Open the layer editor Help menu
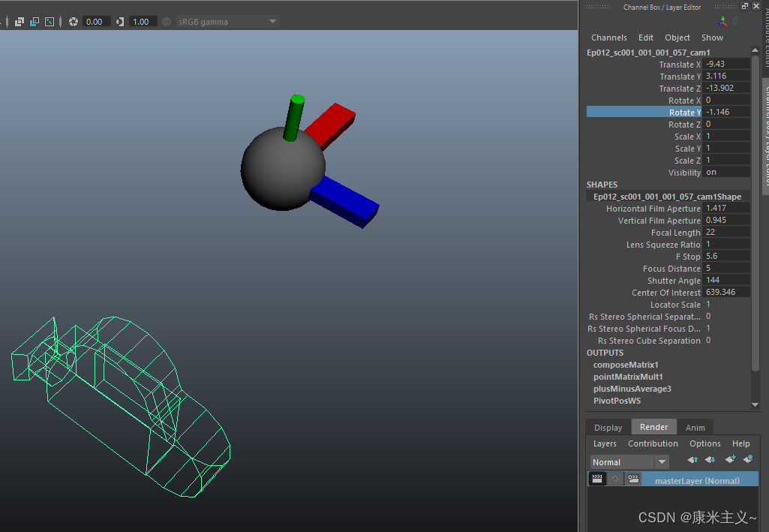This screenshot has height=532, width=769. [740, 443]
